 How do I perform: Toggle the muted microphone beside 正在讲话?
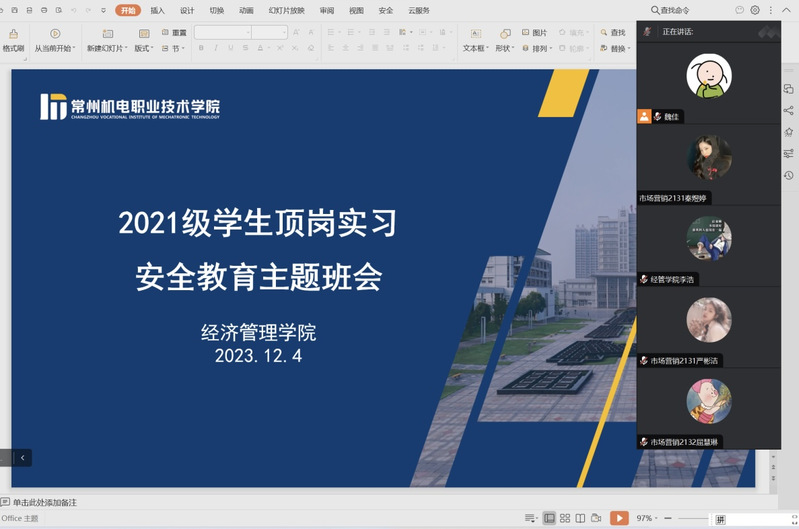pyautogui.click(x=648, y=32)
